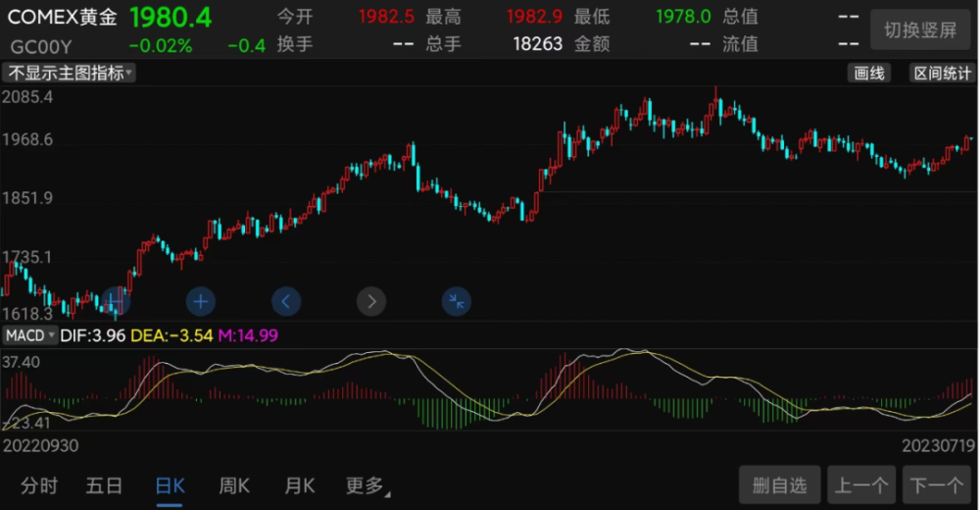Select the 日K tab
This screenshot has width=980, height=510.
(x=170, y=485)
